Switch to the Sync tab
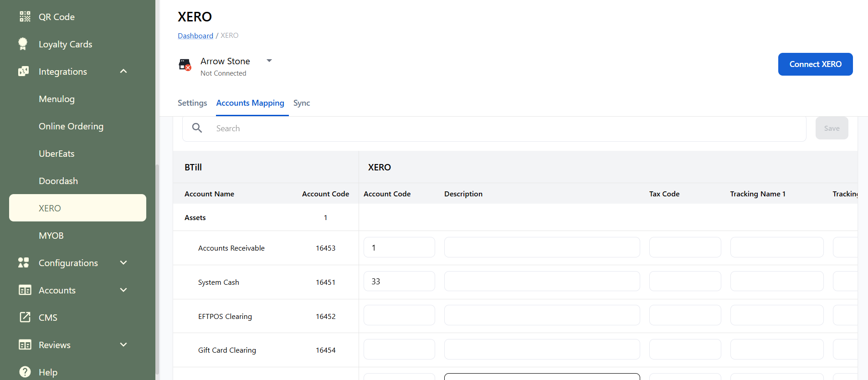868x380 pixels. tap(302, 103)
